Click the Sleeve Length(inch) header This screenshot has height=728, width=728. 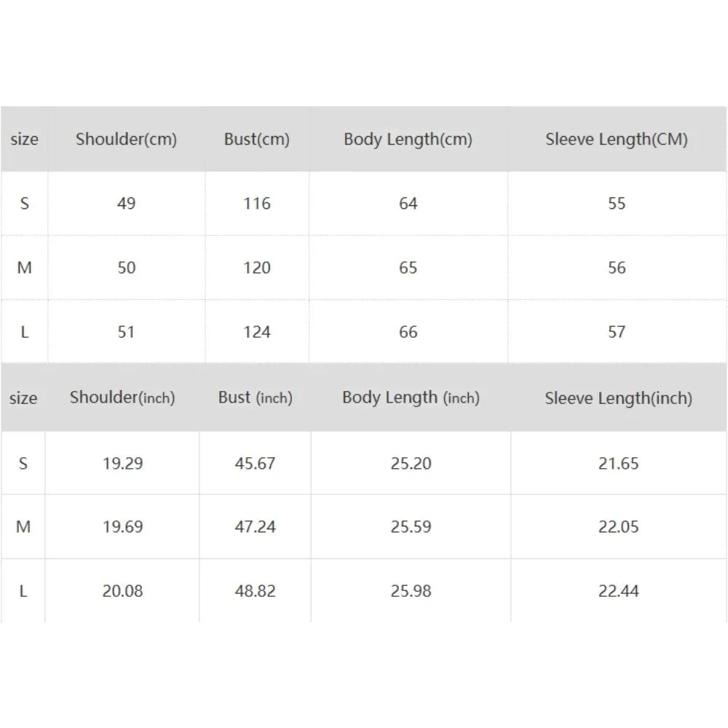click(618, 397)
